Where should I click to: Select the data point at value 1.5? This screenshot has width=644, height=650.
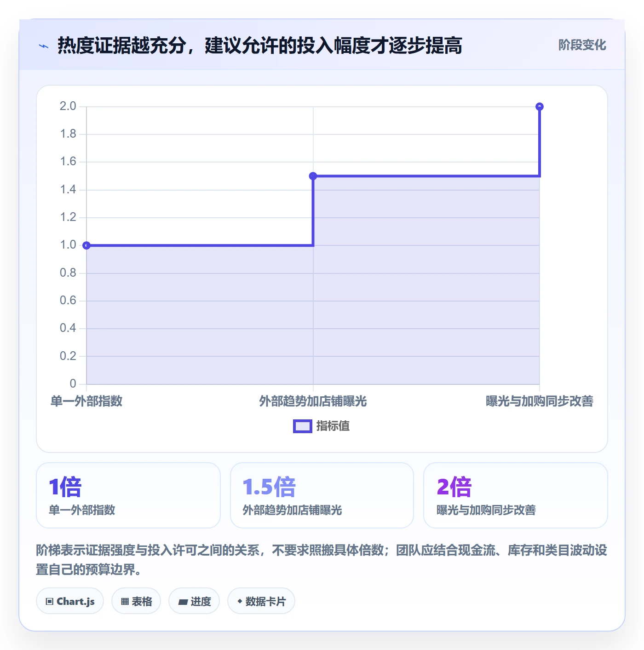pyautogui.click(x=313, y=176)
